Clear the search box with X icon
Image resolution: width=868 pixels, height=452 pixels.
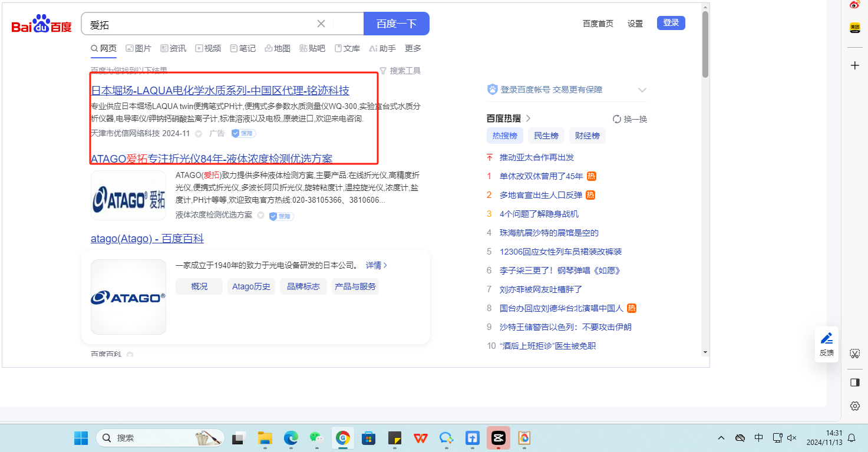pyautogui.click(x=321, y=24)
